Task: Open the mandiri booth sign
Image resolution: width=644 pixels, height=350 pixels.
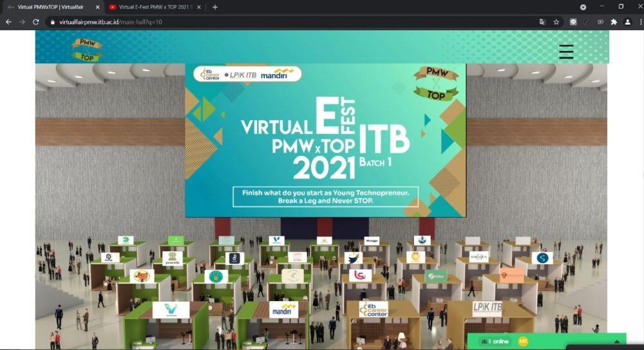Action: [283, 309]
